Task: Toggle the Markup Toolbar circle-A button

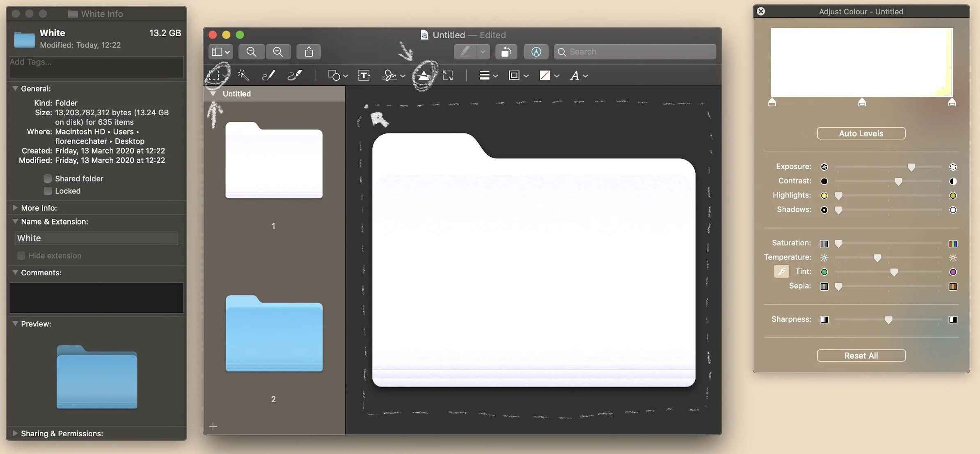Action: click(536, 52)
